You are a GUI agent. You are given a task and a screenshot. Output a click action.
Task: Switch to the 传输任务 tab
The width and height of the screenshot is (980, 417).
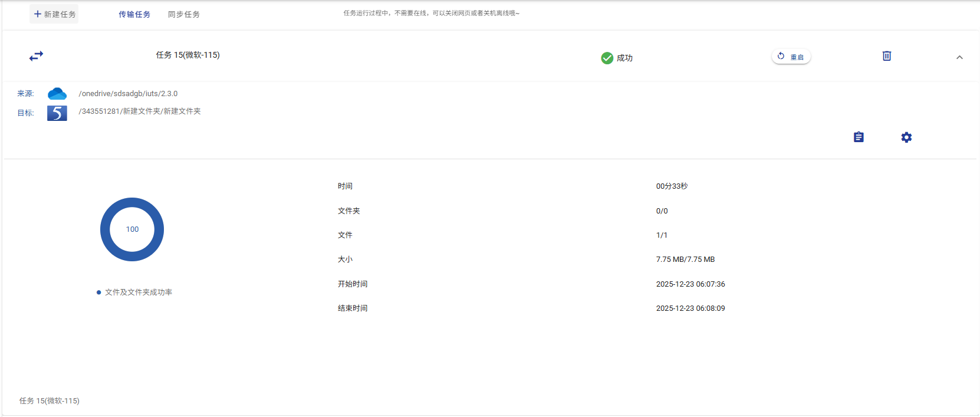point(134,14)
